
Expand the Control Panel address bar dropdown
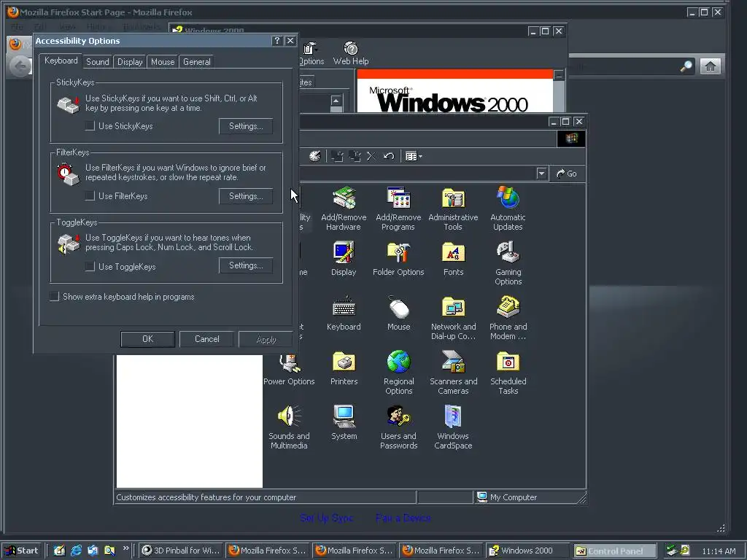541,174
